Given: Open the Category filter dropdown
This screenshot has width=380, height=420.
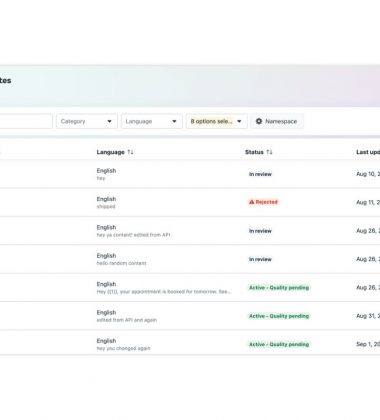Looking at the screenshot, I should [x=87, y=121].
